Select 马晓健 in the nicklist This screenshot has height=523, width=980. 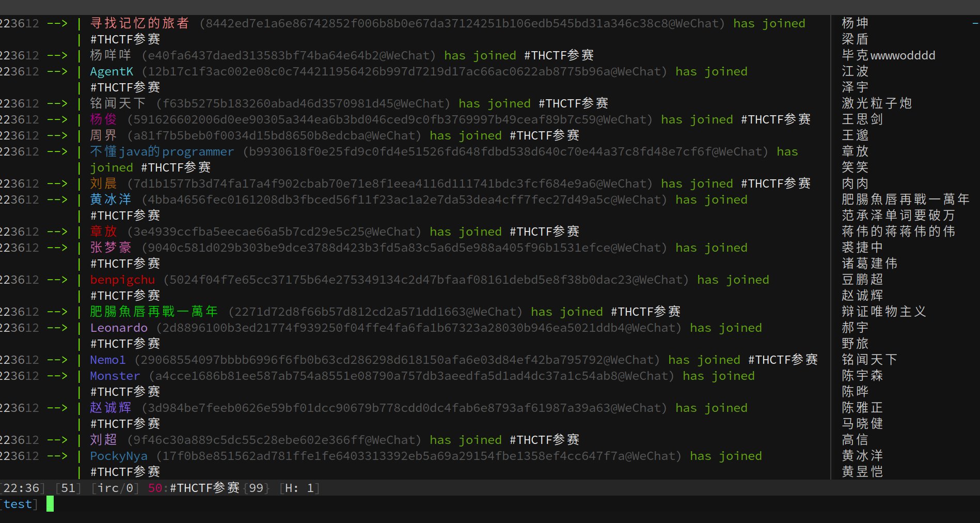coord(862,424)
